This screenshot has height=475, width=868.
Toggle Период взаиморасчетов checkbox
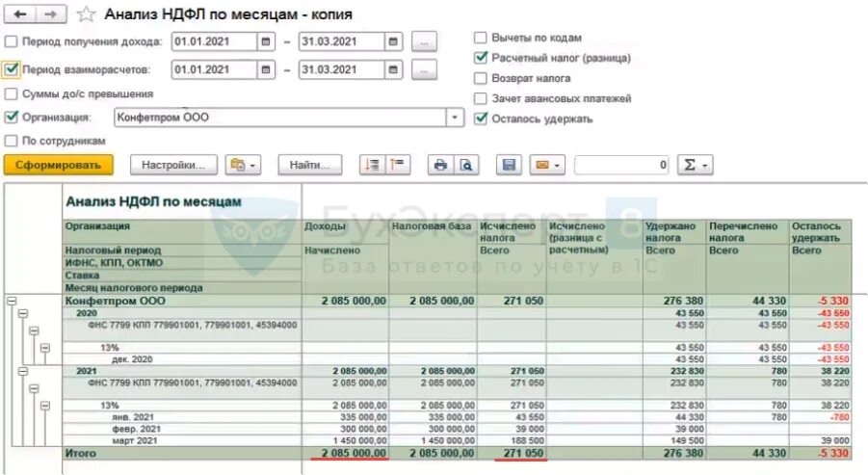click(11, 69)
